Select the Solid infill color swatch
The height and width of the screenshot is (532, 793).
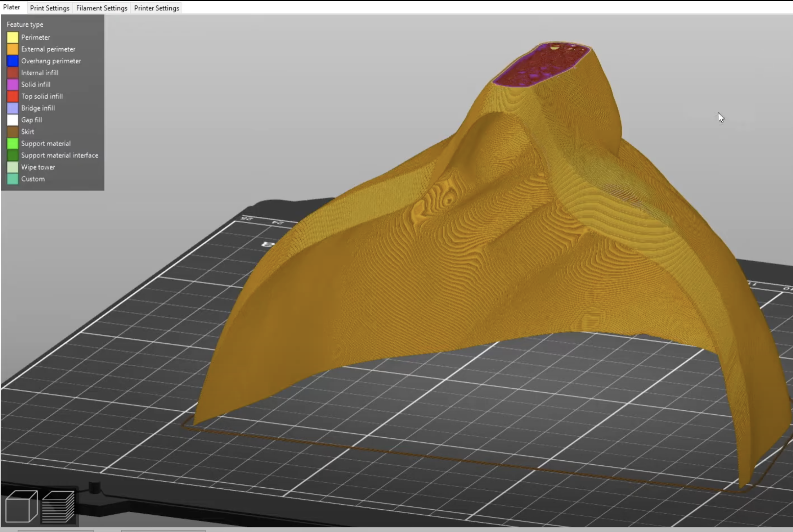(12, 84)
